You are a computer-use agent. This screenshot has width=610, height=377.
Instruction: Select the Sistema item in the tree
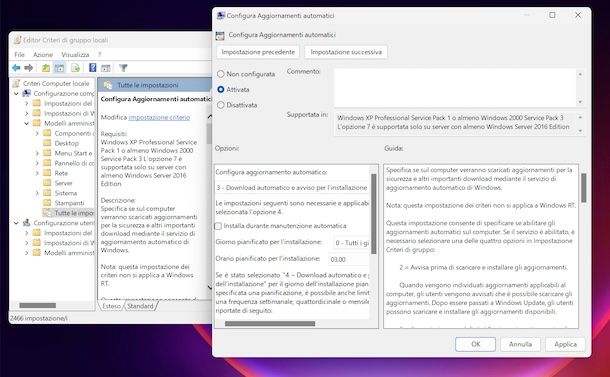coord(66,193)
